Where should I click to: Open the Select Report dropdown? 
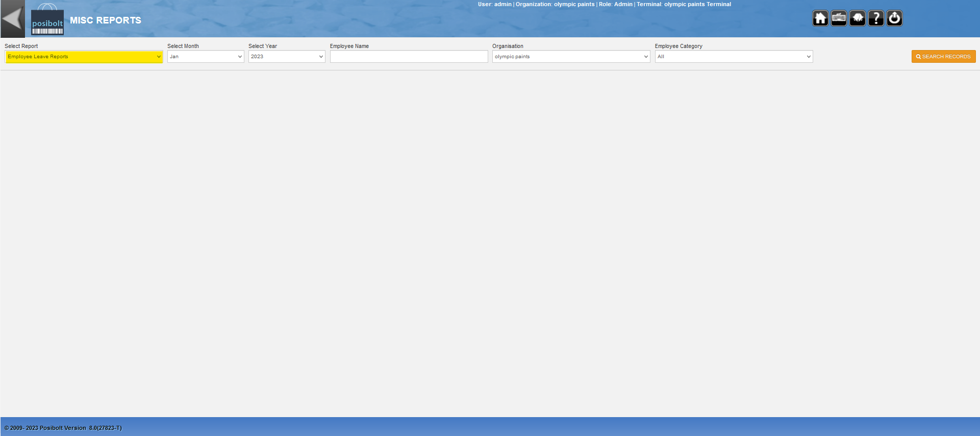tap(84, 57)
